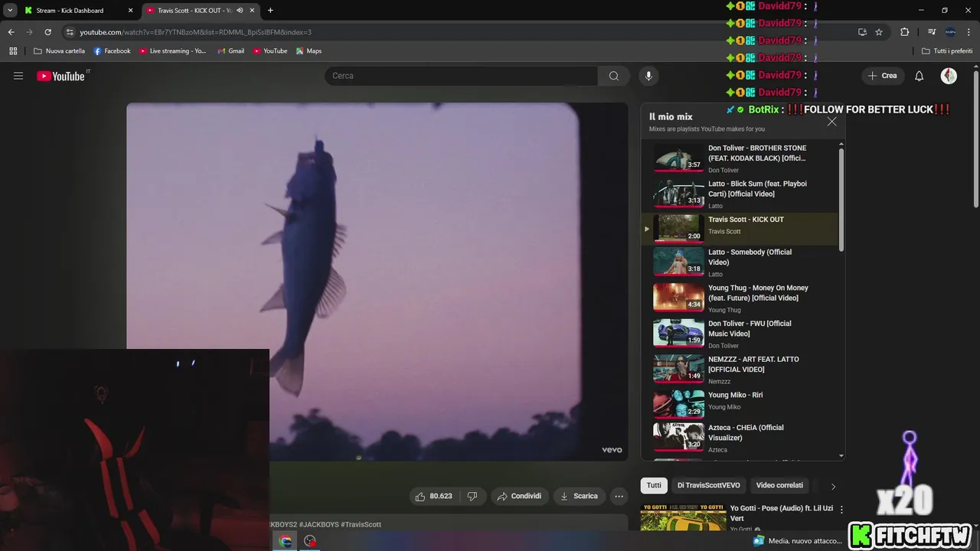Close the Stream - Kick Dashboard tab
The image size is (980, 551).
[130, 11]
